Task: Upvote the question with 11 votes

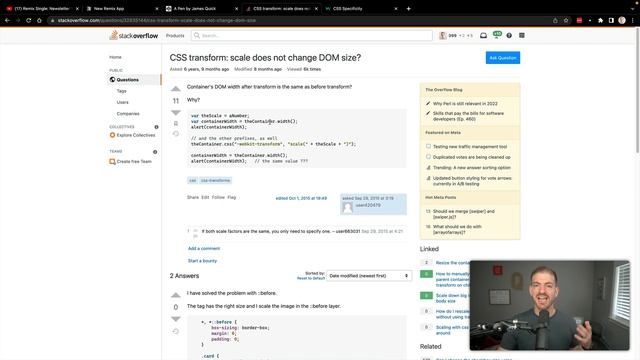Action: [x=176, y=89]
